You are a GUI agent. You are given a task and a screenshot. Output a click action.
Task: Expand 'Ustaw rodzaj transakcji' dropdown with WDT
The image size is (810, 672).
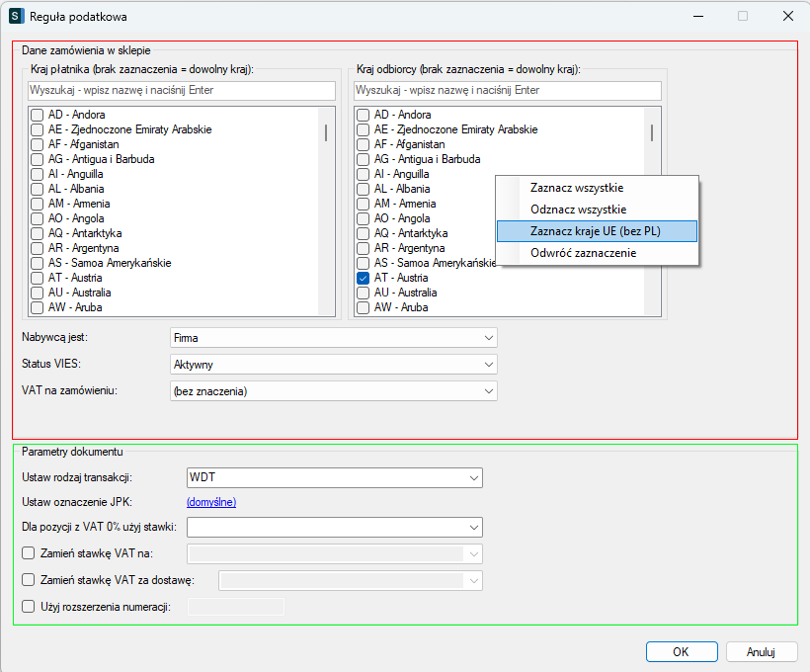[x=334, y=478]
